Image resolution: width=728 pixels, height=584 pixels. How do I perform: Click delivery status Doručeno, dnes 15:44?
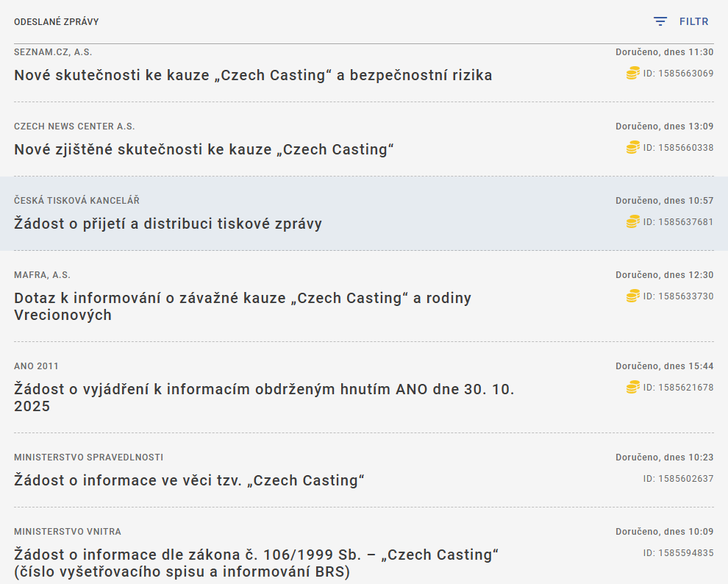664,366
